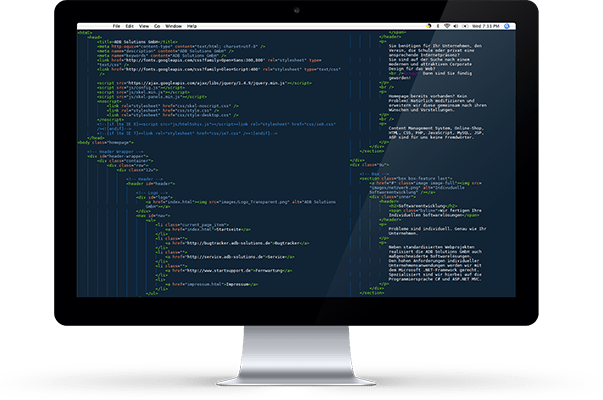Click the Neben standardisierten Webprojekten paragraph
Image resolution: width=603 pixels, height=400 pixels.
pos(435,263)
